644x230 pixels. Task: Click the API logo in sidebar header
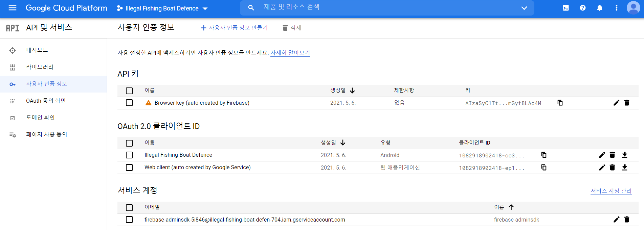13,28
